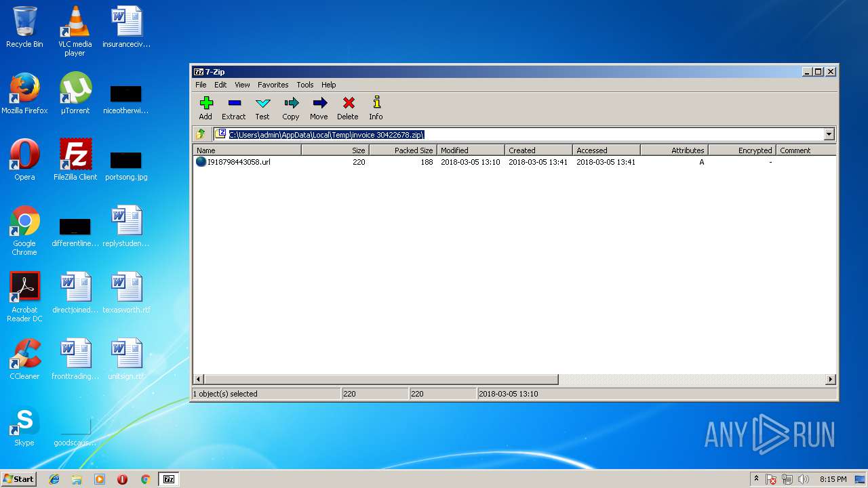
Task: Go up one folder level with arrow icon
Action: tap(201, 134)
